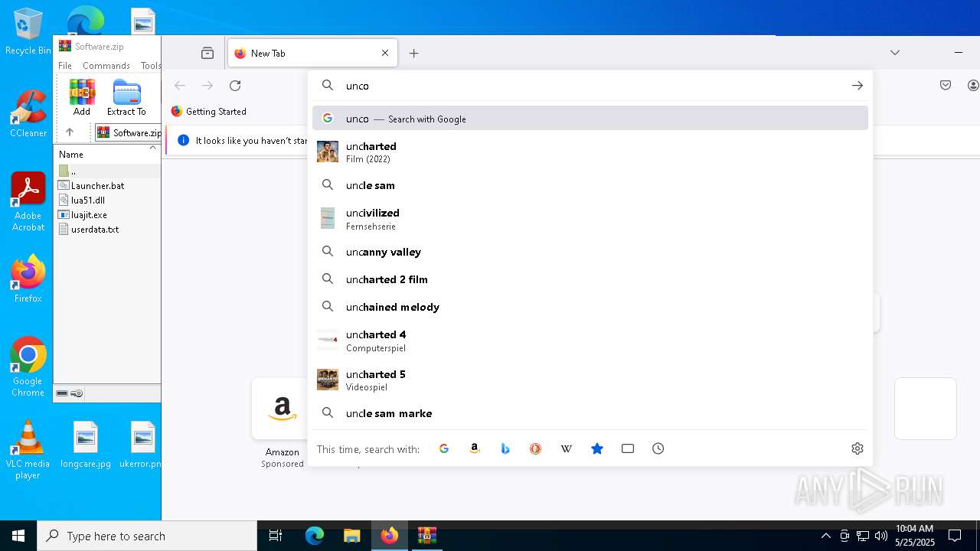Search with Google one-off shortcut icon
This screenshot has width=980, height=551.
[444, 449]
